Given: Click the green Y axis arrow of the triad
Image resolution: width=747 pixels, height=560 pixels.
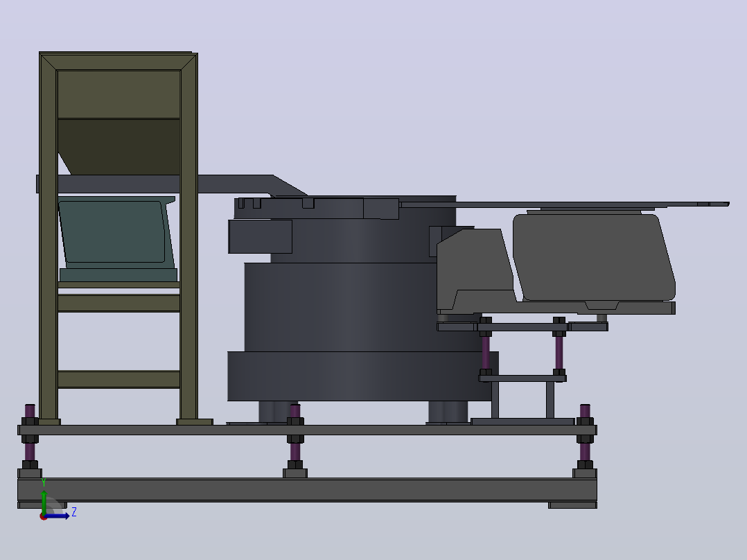Looking at the screenshot, I should click(44, 501).
